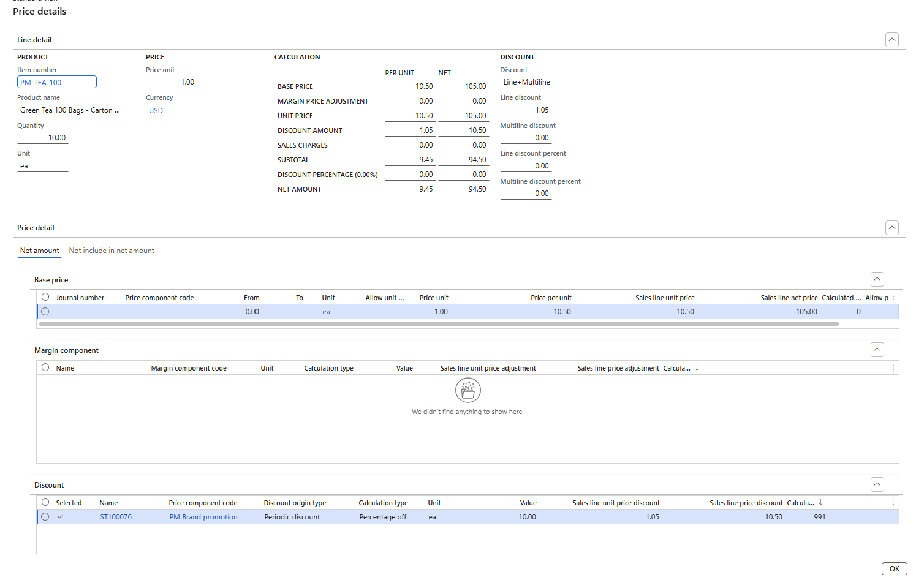The width and height of the screenshot is (916, 588).
Task: Click the Quantity field 10.00
Action: tap(43, 138)
